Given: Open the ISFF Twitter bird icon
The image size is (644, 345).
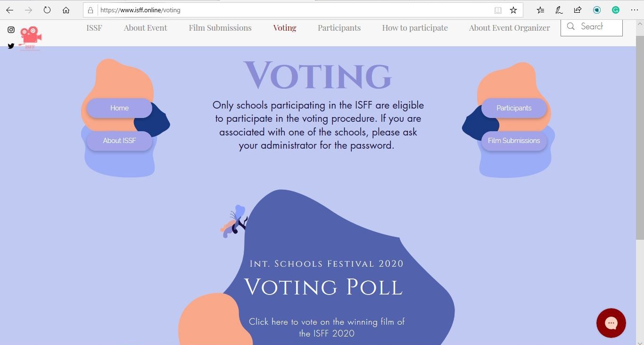Looking at the screenshot, I should [11, 46].
